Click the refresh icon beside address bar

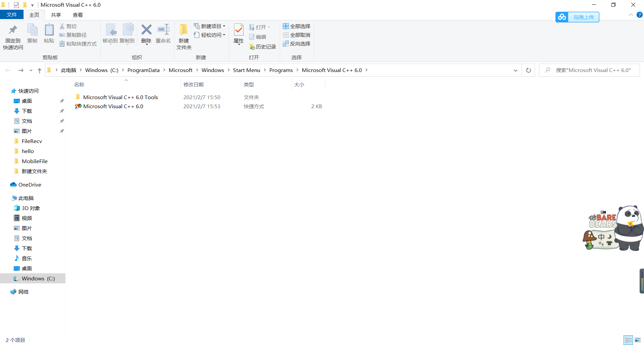(529, 70)
